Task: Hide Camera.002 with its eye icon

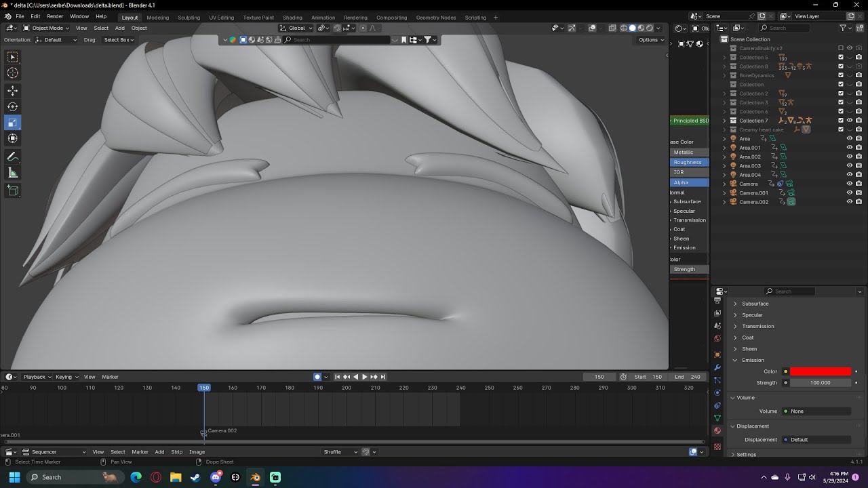Action: (850, 202)
